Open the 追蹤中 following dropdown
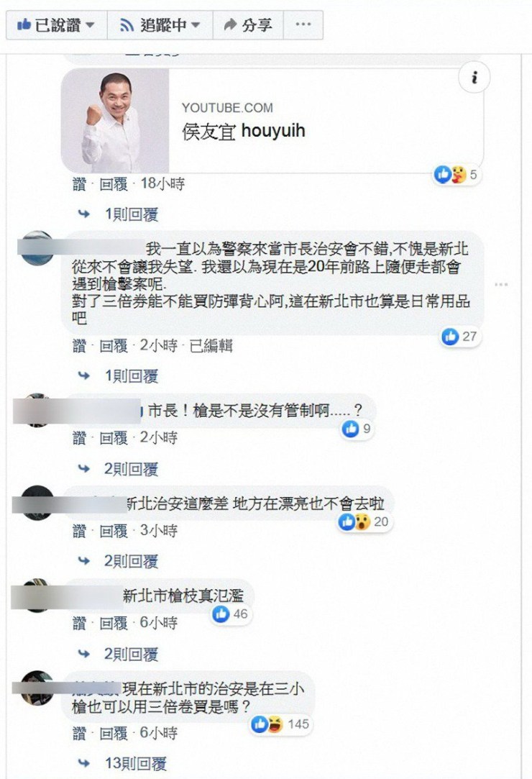 160,24
